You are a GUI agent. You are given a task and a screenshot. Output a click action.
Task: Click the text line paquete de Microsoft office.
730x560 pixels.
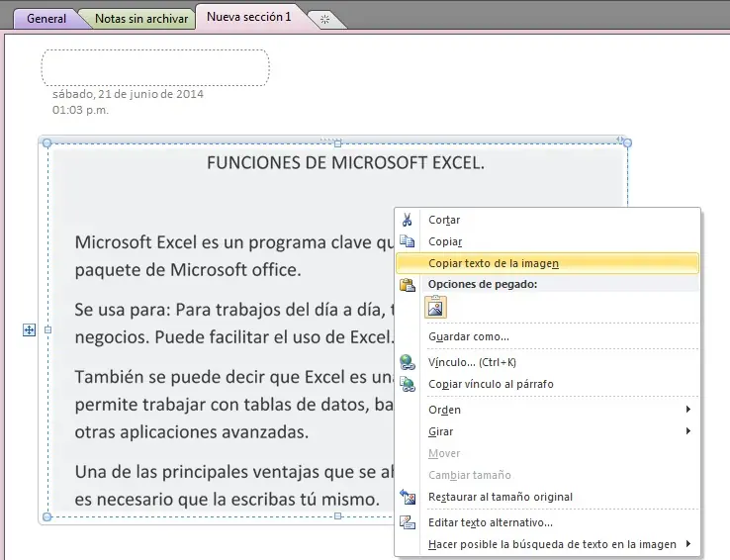tap(188, 270)
